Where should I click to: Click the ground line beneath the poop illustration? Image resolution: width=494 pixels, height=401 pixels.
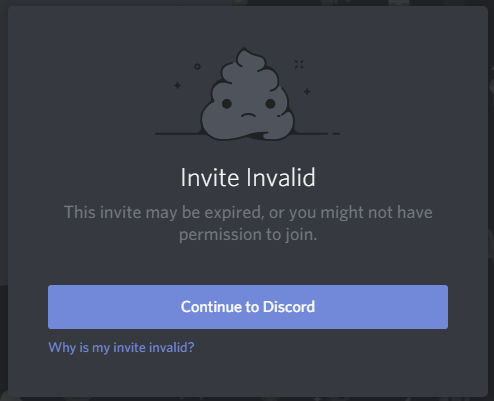(x=179, y=134)
